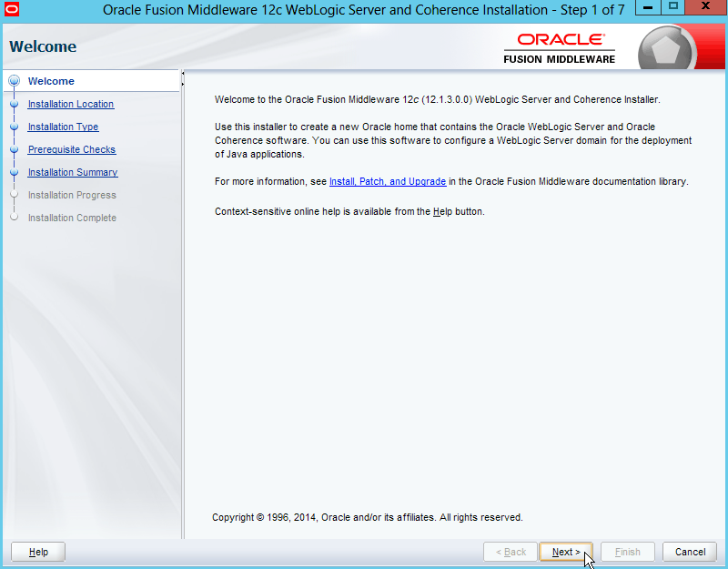Open the Install, Patch, and Upgrade link
This screenshot has height=569, width=728.
point(388,181)
